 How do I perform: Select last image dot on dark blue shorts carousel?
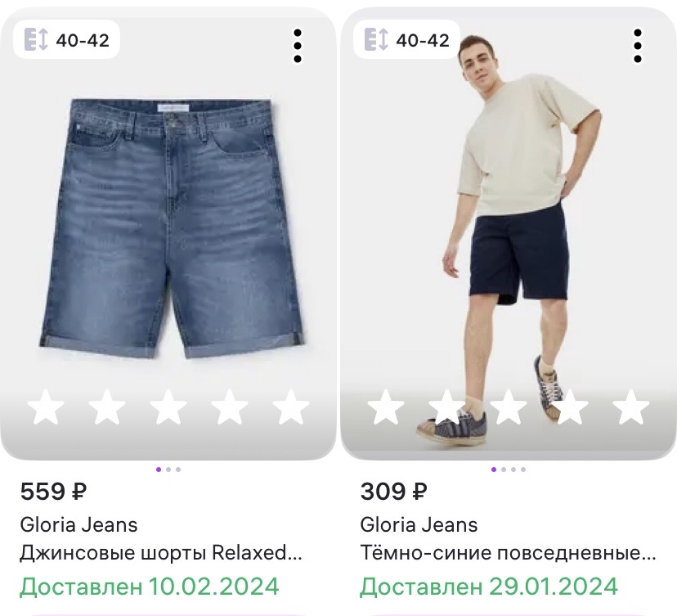523,470
